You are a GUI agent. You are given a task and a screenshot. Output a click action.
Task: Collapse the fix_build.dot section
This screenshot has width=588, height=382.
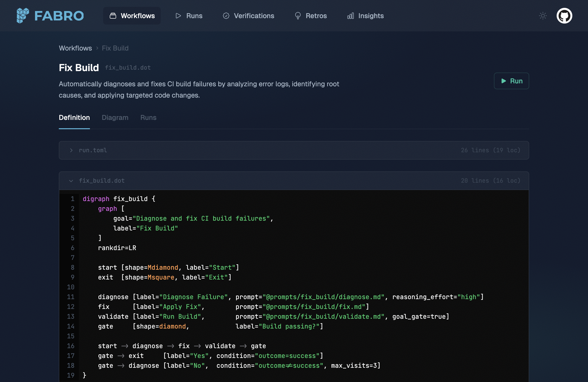tap(101, 181)
